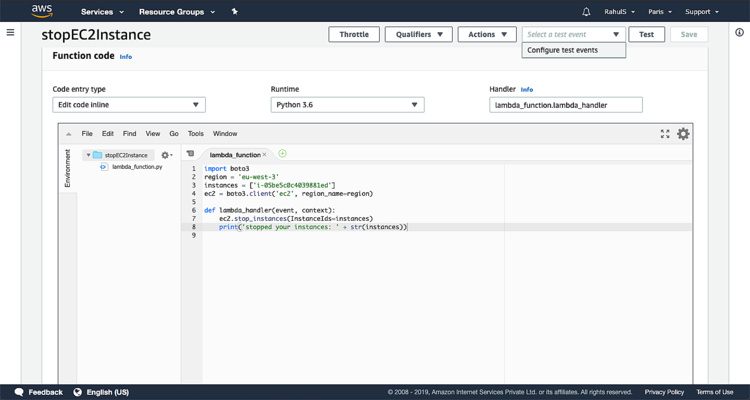Collapse the stopEC2Instance folder
Viewport: 750px width, 400px height.
89,155
